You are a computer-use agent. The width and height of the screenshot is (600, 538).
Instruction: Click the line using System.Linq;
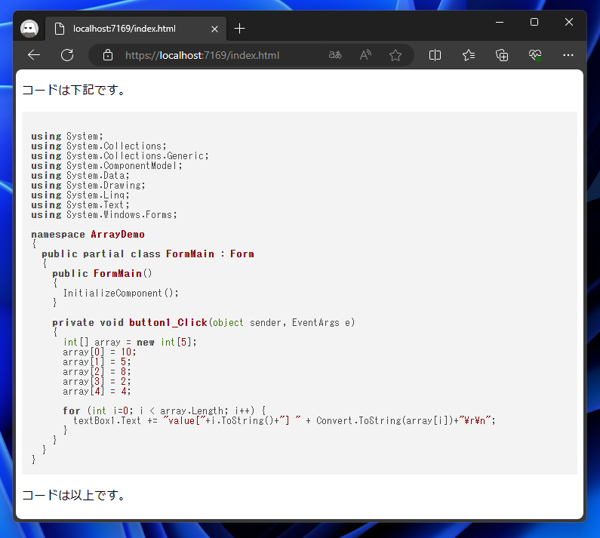tap(80, 195)
